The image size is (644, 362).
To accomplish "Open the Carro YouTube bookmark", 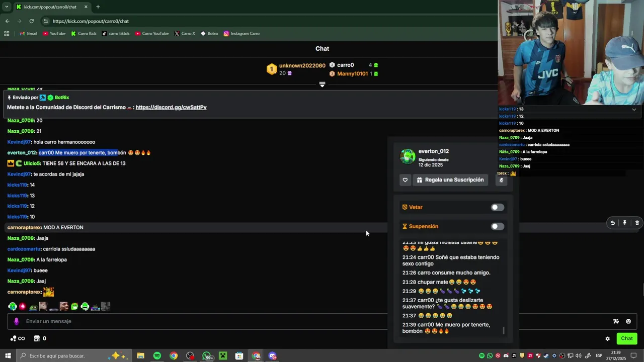I will tap(152, 34).
